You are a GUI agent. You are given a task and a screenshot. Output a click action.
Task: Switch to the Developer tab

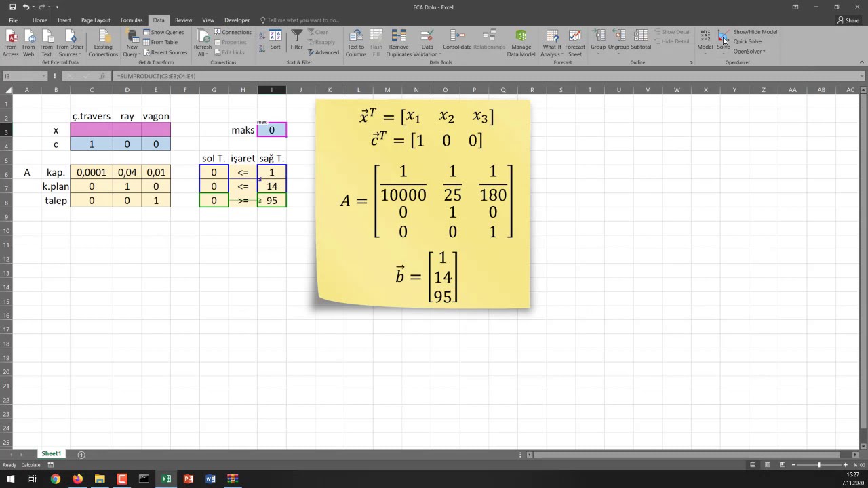[237, 20]
